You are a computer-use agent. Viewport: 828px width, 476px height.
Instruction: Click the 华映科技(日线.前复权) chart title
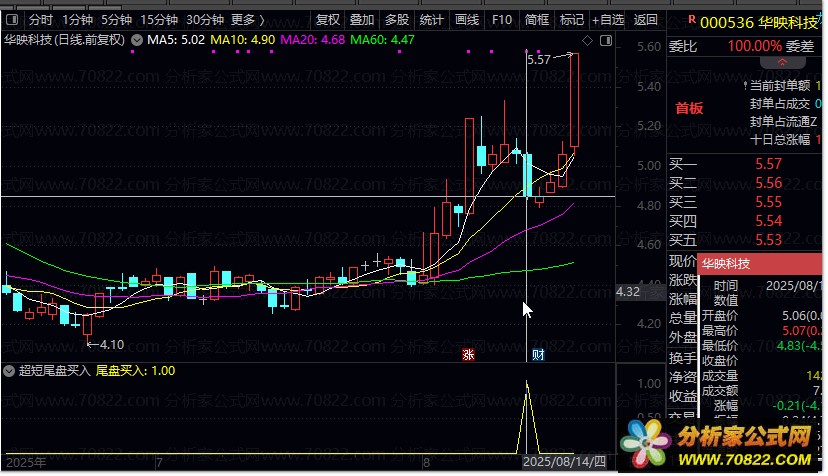coord(64,40)
